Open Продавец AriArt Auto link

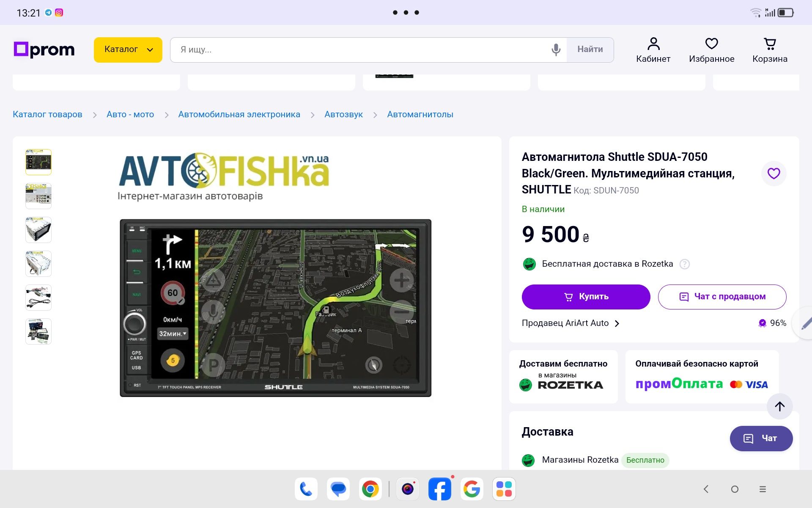pos(565,323)
